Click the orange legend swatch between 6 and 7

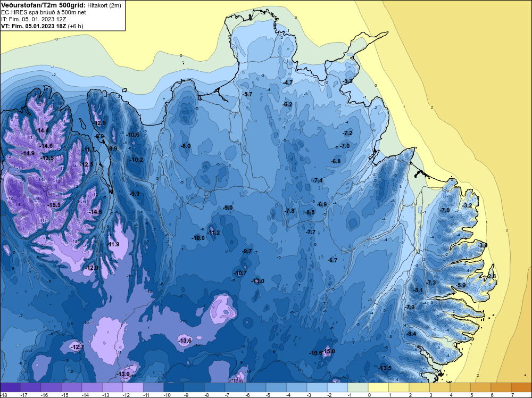click(x=501, y=387)
